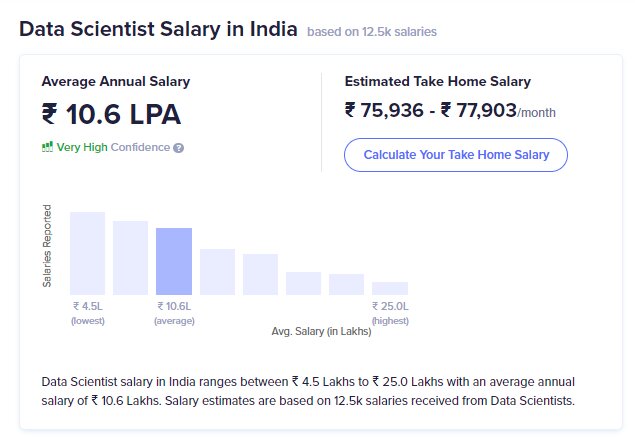635x437 pixels.
Task: Click the ₹ 10.6L average axis label
Action: tap(174, 306)
